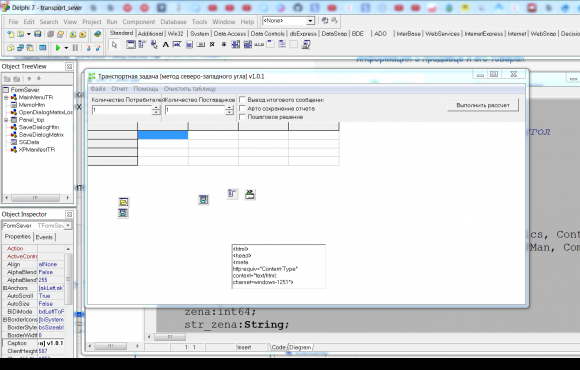
Task: Open the <None> desktop layout dropdown
Action: tap(311, 21)
